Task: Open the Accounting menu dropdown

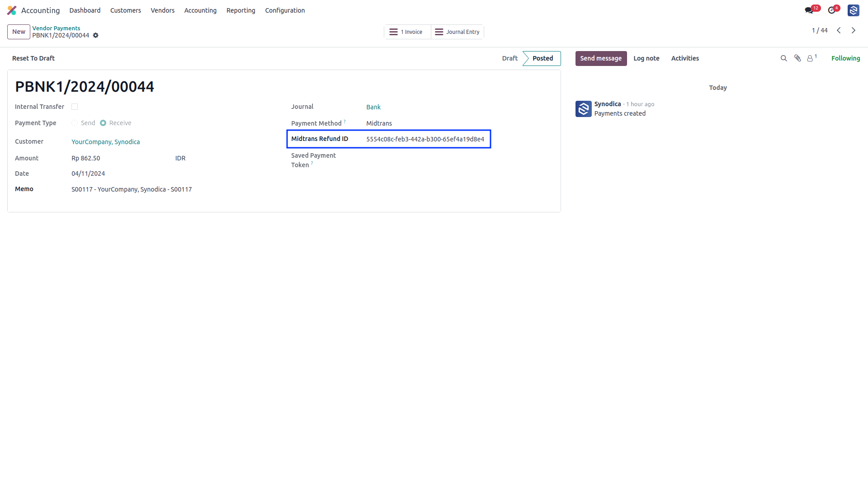Action: [200, 10]
